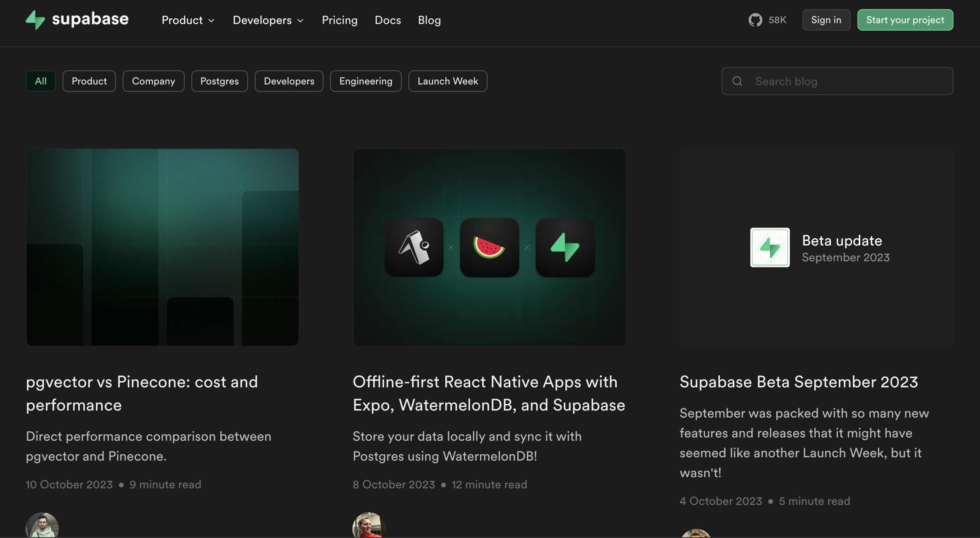Click the watermelon icon tile
Screen dimensions: 980x538
click(489, 247)
